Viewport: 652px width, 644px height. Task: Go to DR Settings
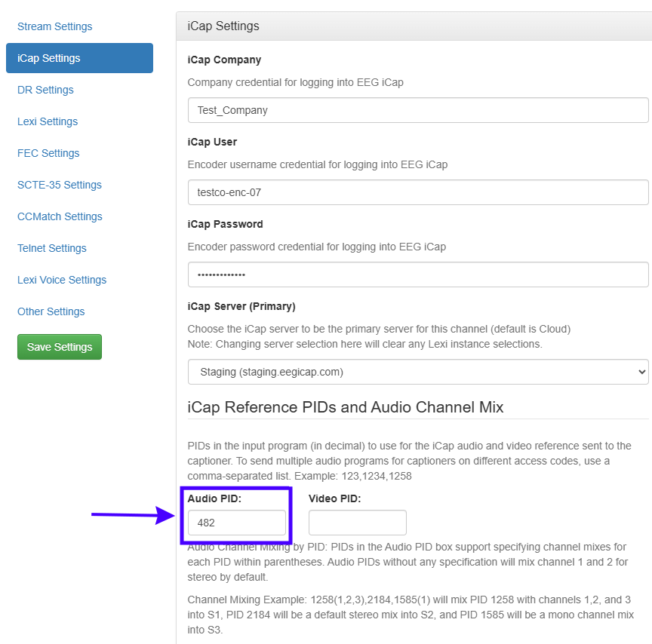click(x=45, y=90)
